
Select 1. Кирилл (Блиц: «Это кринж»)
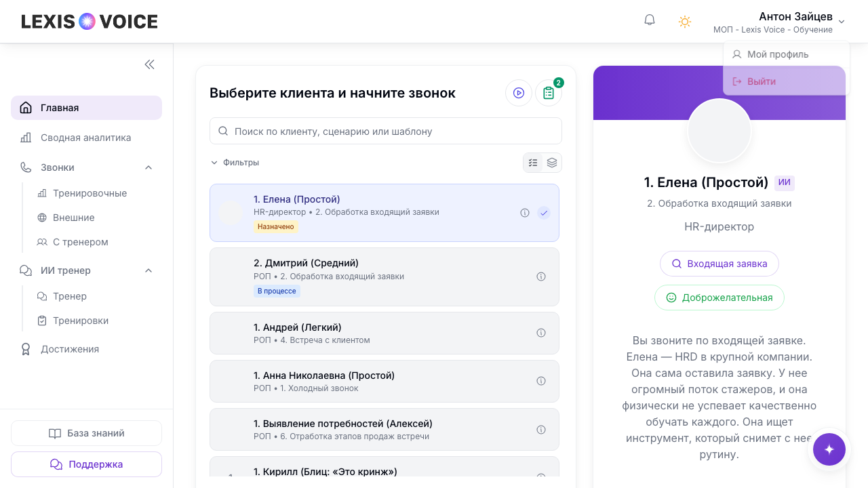tap(384, 467)
